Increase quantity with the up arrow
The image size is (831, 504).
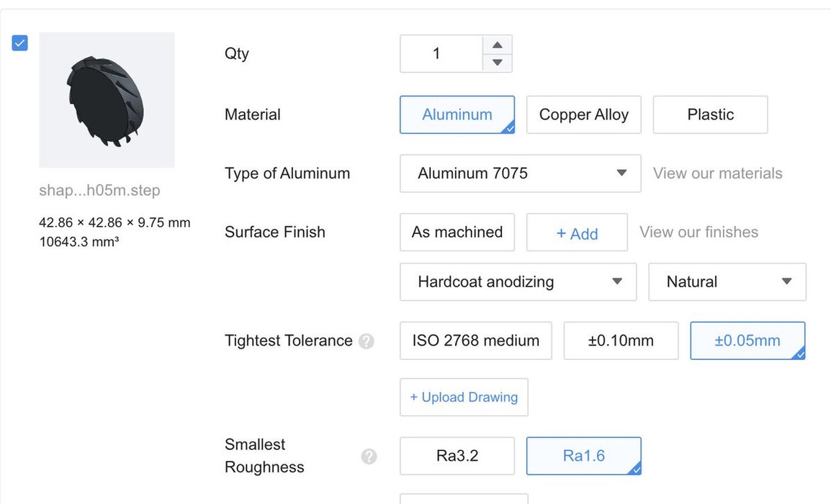click(x=497, y=45)
